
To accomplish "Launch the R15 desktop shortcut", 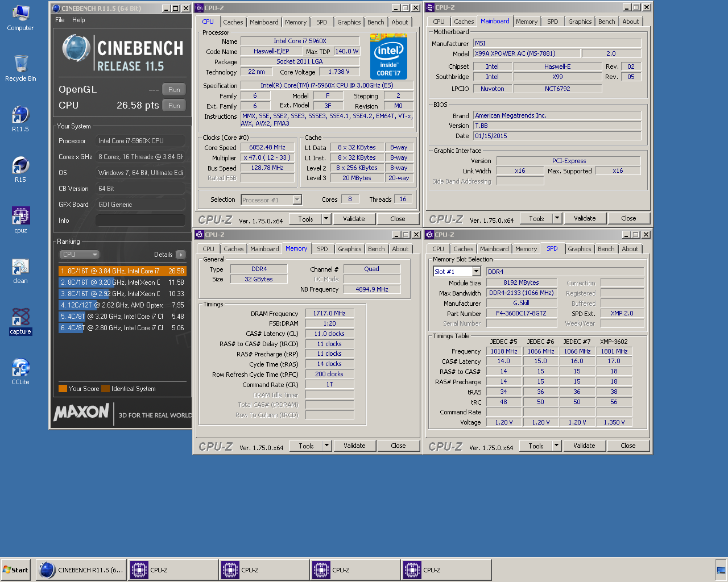I will coord(20,169).
